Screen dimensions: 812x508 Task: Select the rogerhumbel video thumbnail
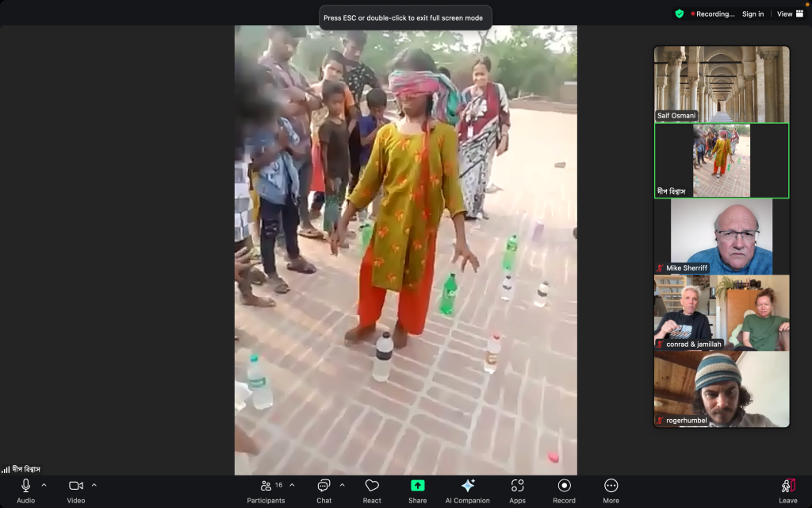(x=721, y=389)
